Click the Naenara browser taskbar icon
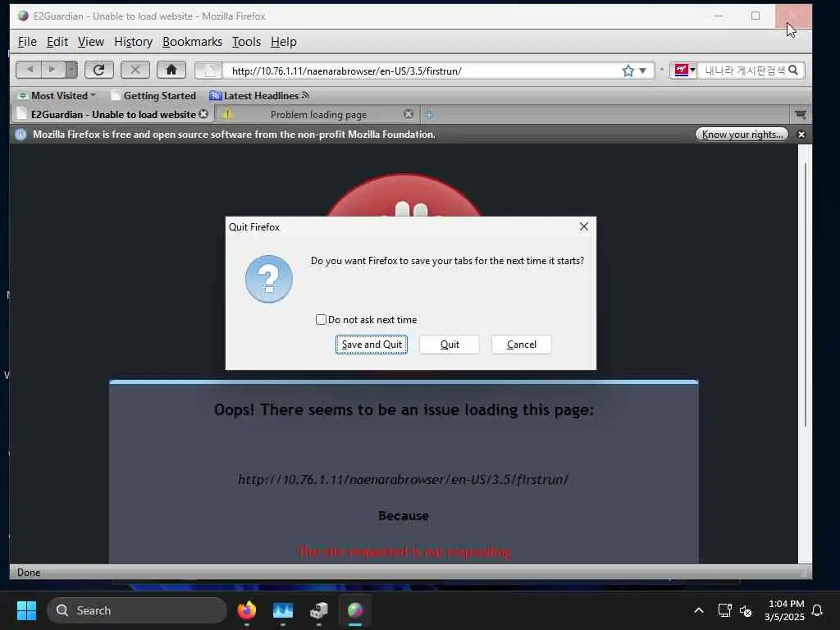This screenshot has height=630, width=840. tap(355, 610)
